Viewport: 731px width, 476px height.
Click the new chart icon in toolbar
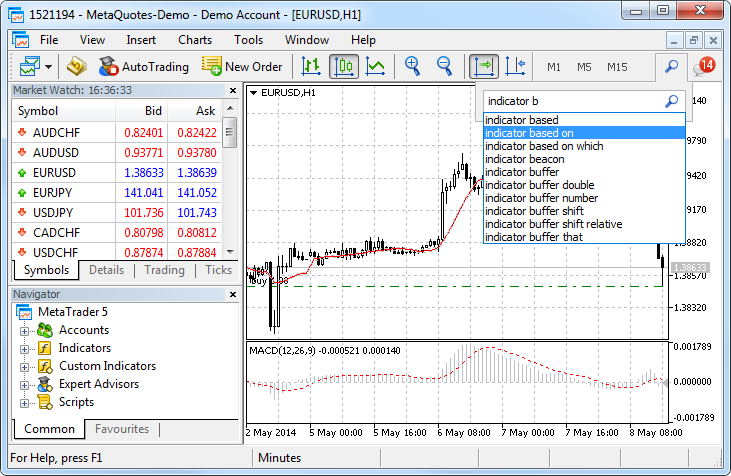[29, 67]
